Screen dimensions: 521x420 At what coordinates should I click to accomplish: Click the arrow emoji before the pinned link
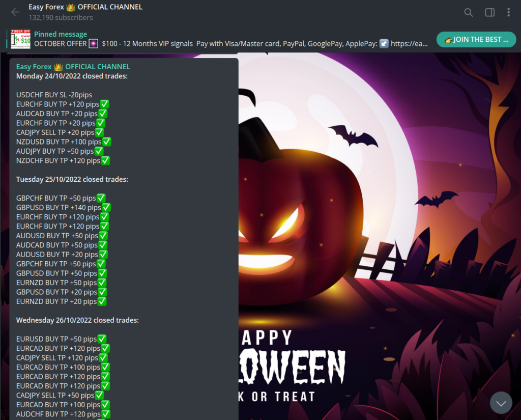384,44
